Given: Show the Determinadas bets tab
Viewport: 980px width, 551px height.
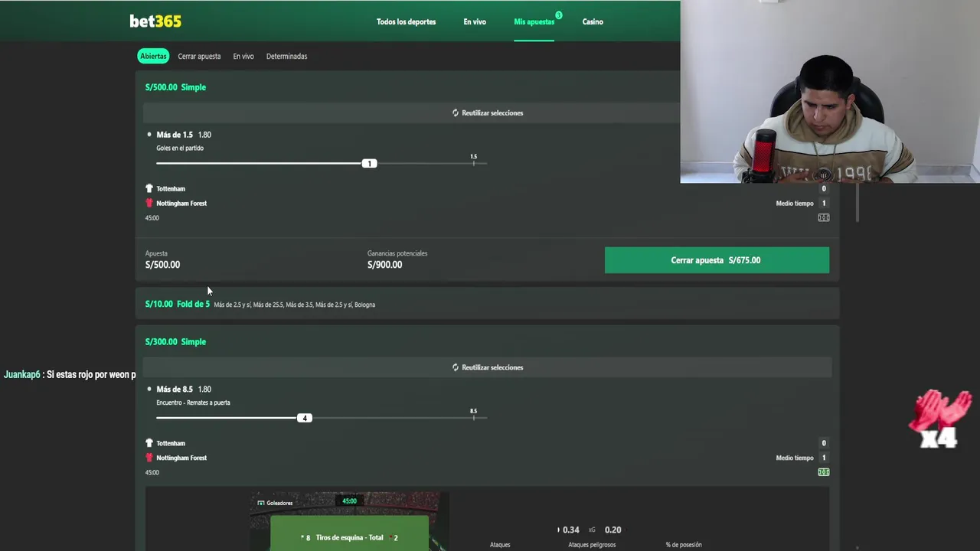Looking at the screenshot, I should (286, 56).
